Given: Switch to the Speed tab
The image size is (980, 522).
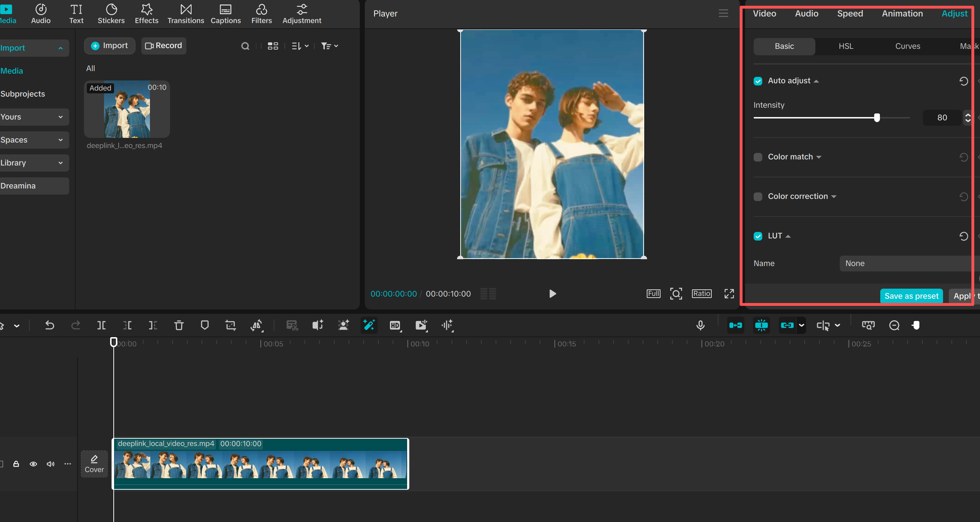Looking at the screenshot, I should 850,13.
